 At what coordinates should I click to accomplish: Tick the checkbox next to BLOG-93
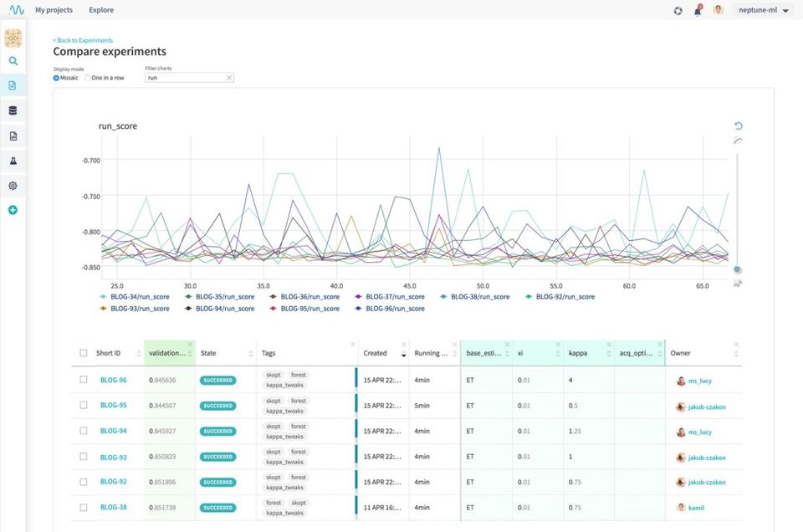(x=84, y=457)
